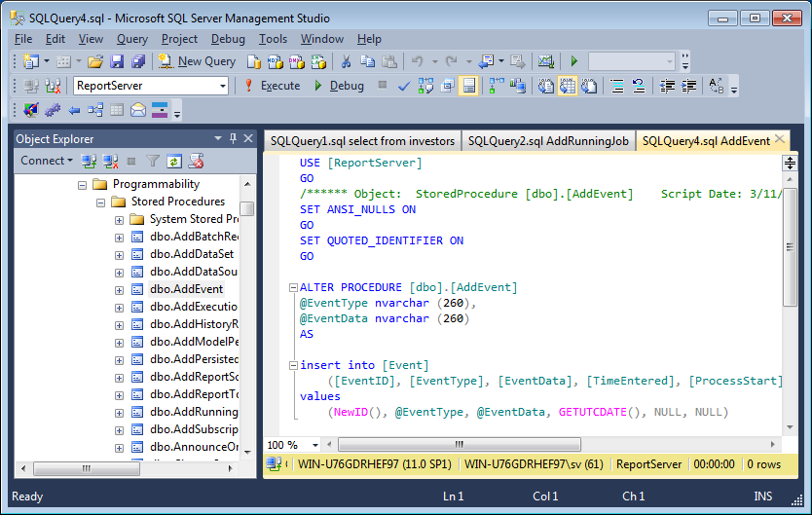Select dbo.AddEvent in the Object Explorer

186,289
